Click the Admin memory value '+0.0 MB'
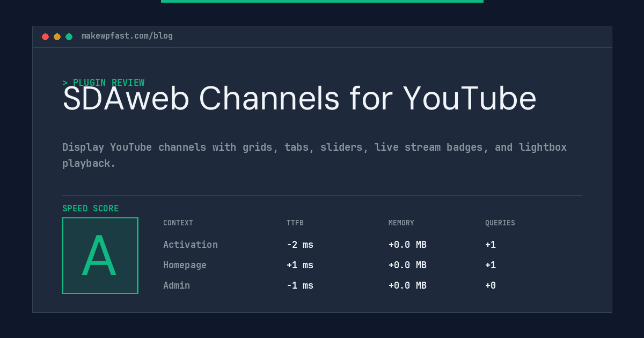This screenshot has width=644, height=338. (407, 285)
